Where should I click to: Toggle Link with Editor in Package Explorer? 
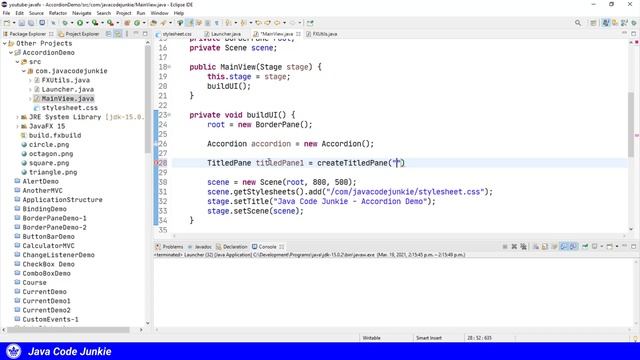coord(118,34)
